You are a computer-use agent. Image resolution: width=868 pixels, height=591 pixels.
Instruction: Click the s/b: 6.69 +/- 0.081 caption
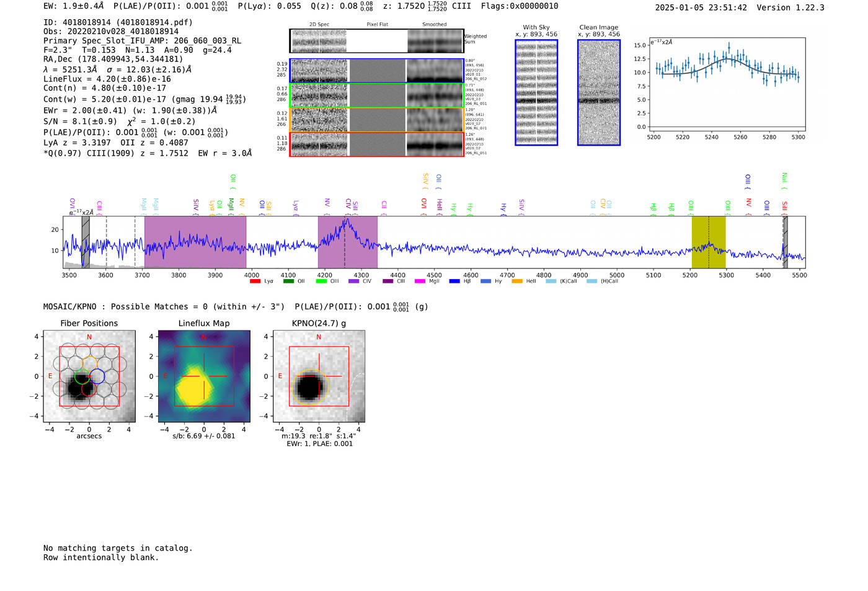[204, 436]
